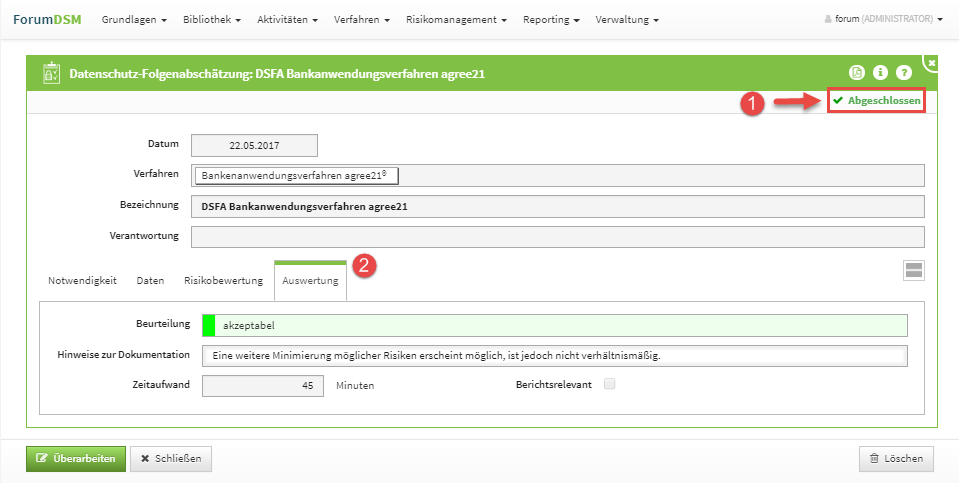Close the dialog with the corner X
The height and width of the screenshot is (483, 959).
931,62
